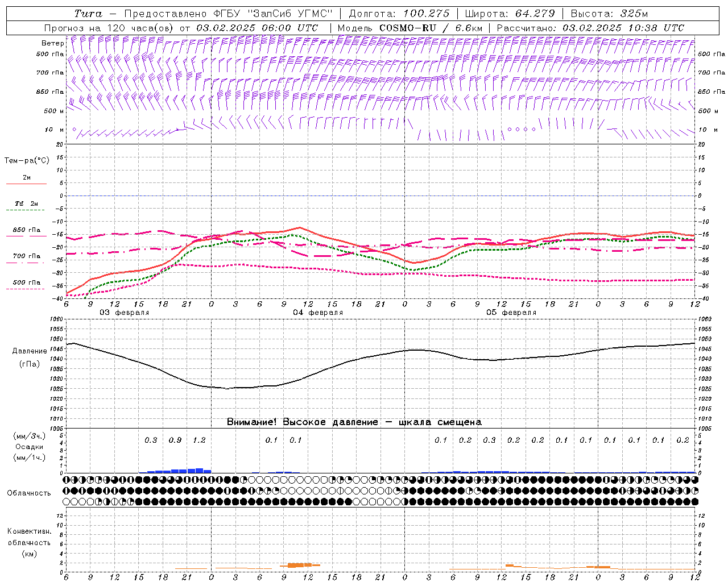728x582 pixels.
Task: Click the "Облачность" cloud cover label
Action: [x=29, y=493]
